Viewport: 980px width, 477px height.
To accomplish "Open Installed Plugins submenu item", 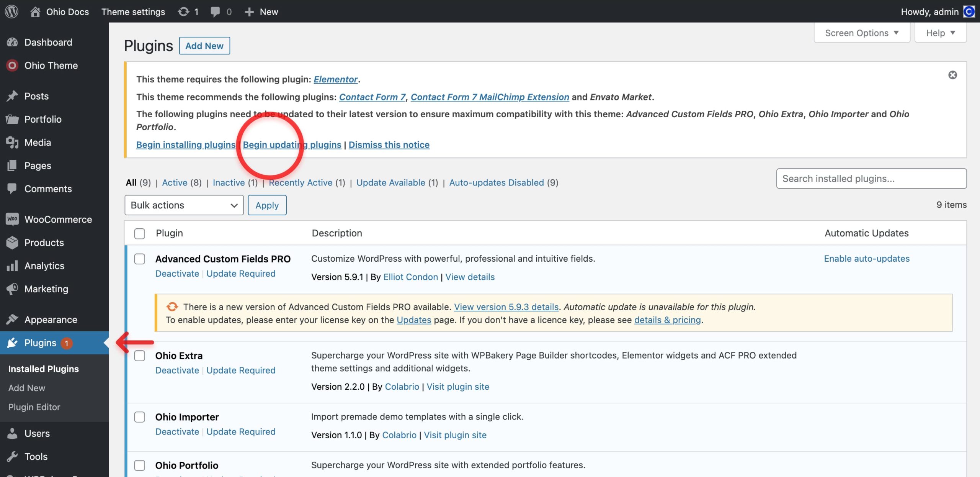I will point(44,369).
